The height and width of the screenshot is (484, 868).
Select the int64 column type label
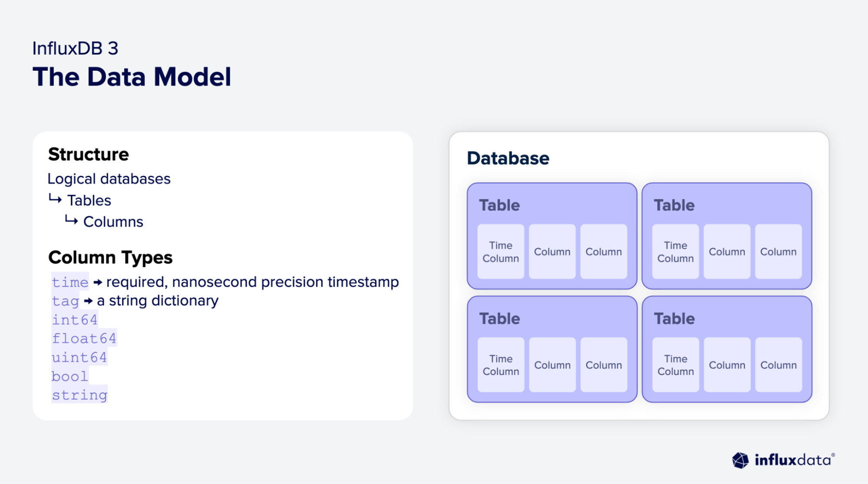[x=75, y=320]
